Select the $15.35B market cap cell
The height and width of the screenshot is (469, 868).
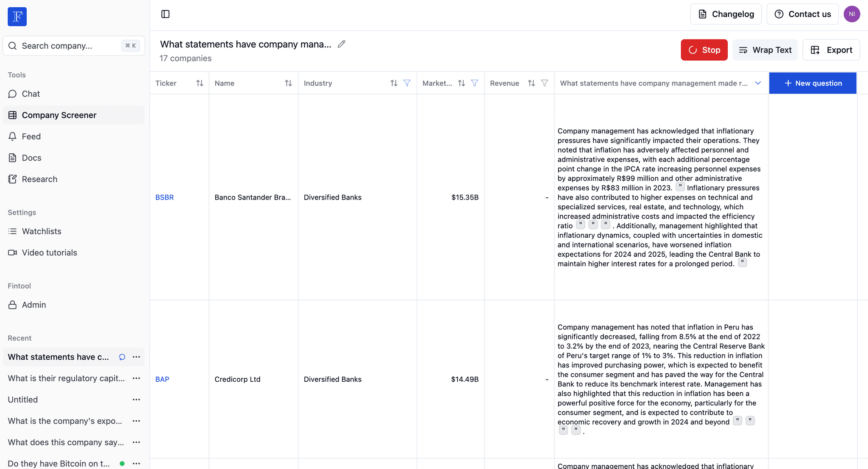(x=451, y=197)
